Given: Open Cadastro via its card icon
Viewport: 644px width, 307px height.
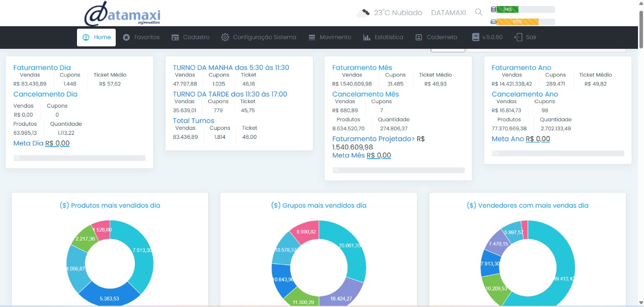Looking at the screenshot, I should pyautogui.click(x=175, y=37).
